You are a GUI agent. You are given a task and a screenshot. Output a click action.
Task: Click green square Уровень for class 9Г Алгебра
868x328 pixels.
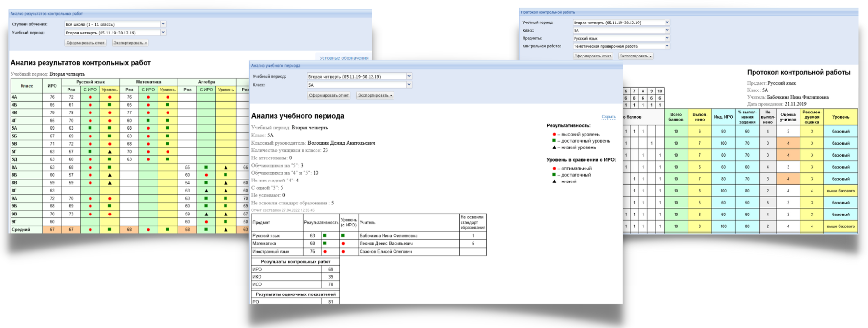click(x=225, y=222)
